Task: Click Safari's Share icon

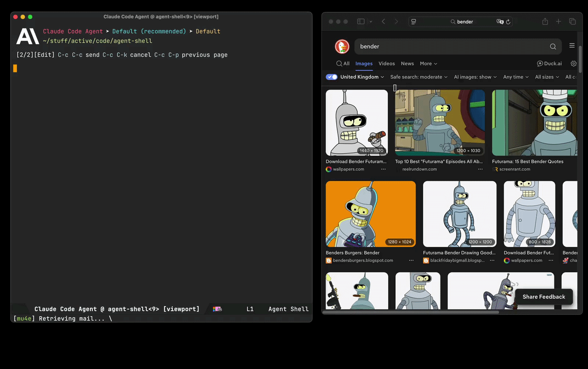Action: (x=545, y=22)
